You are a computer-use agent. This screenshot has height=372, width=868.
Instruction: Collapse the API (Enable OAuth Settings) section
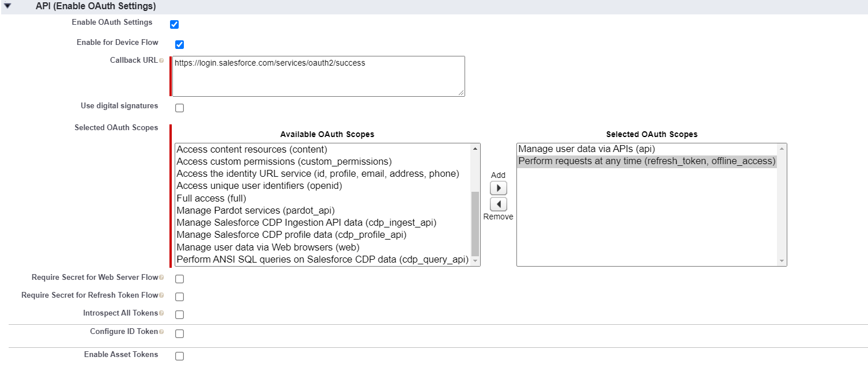coord(7,6)
